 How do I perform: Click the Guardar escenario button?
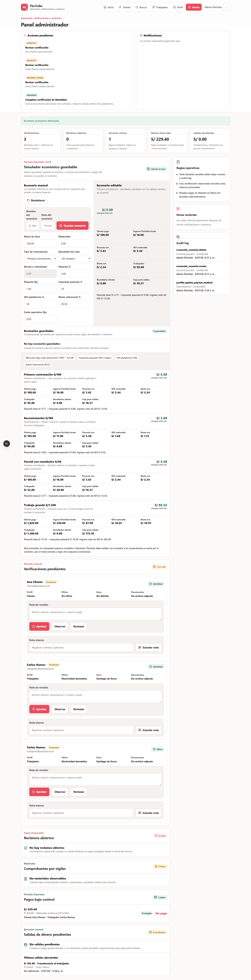coord(73,226)
